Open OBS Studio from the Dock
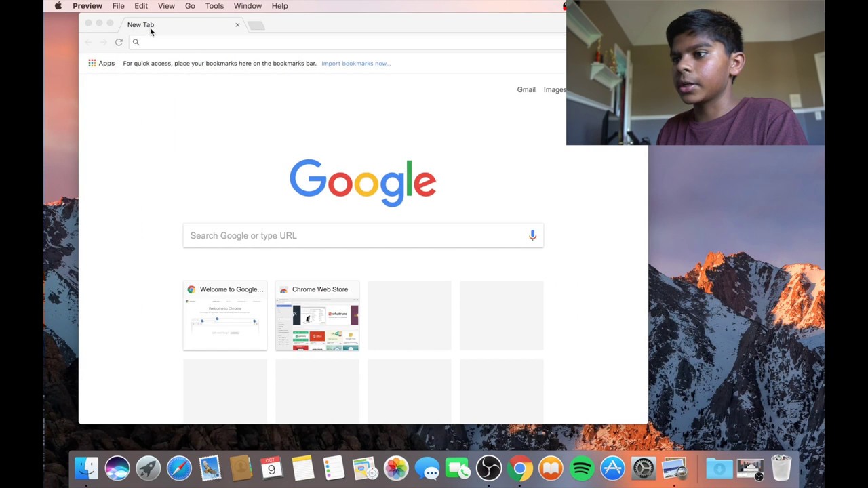The height and width of the screenshot is (488, 868). [489, 468]
